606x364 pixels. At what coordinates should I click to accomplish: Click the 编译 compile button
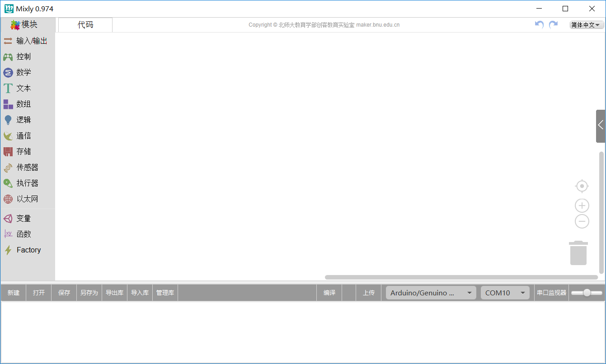[x=329, y=293]
